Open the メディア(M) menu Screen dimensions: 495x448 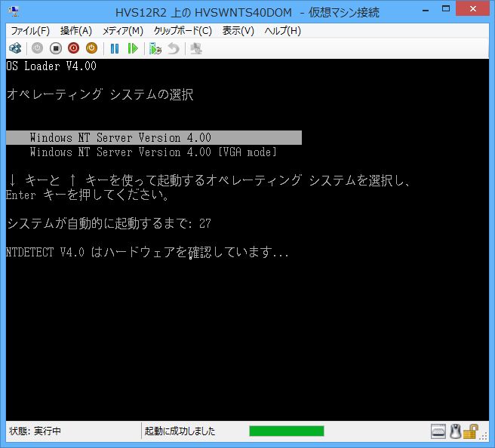click(123, 31)
